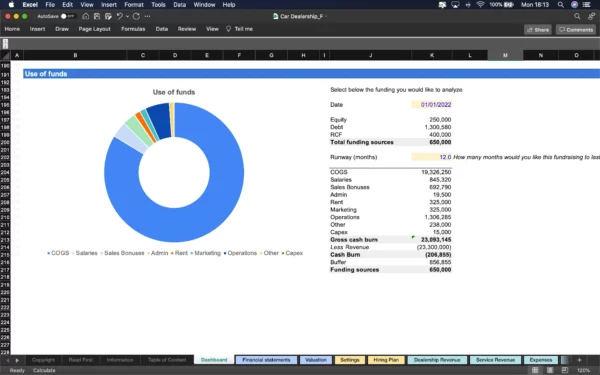This screenshot has width=600, height=375.
Task: Select the Runway months cell 12.0
Action: click(432, 157)
